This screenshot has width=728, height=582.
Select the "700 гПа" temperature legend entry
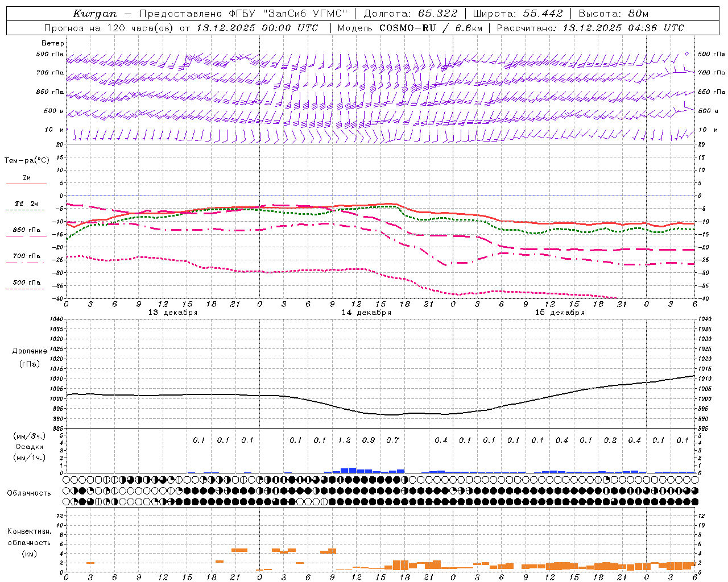click(x=27, y=256)
